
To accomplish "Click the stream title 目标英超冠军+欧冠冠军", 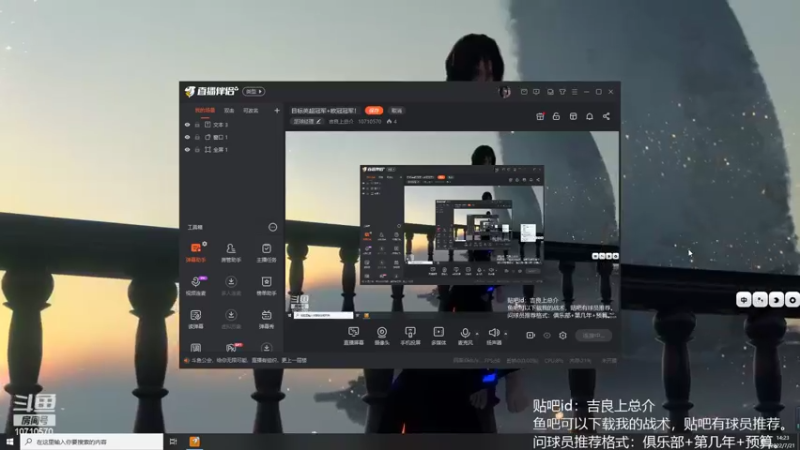I will point(324,110).
